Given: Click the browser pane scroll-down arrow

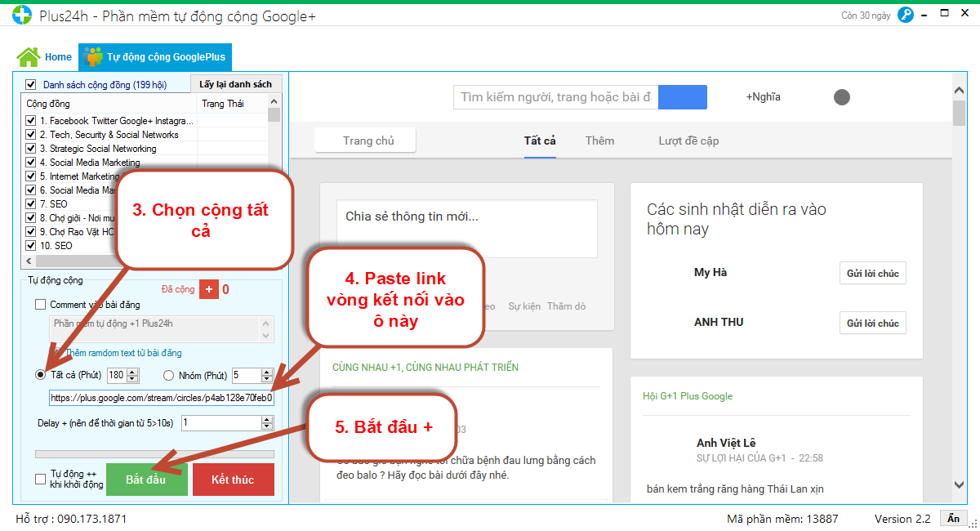Looking at the screenshot, I should tap(960, 484).
